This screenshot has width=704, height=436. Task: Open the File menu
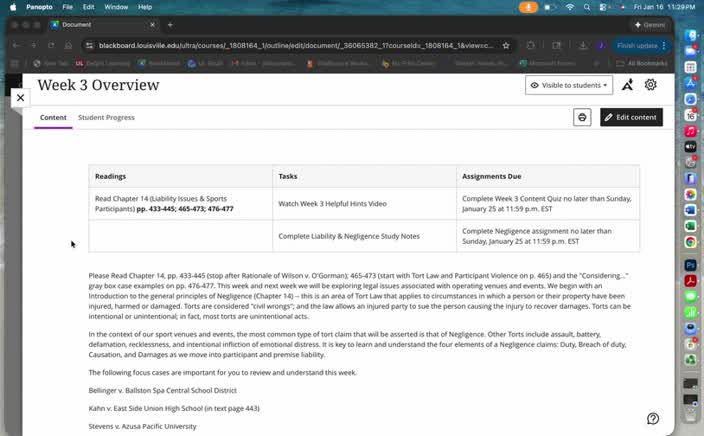[67, 7]
